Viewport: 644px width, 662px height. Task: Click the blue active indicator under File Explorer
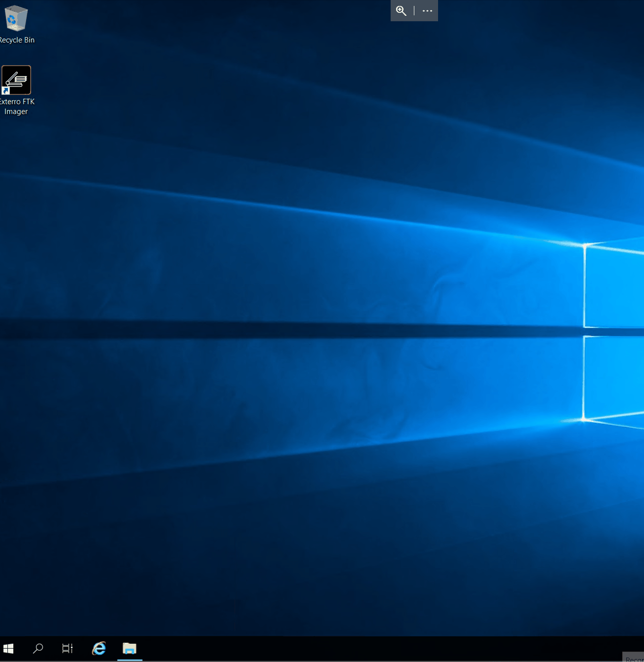[x=129, y=660]
